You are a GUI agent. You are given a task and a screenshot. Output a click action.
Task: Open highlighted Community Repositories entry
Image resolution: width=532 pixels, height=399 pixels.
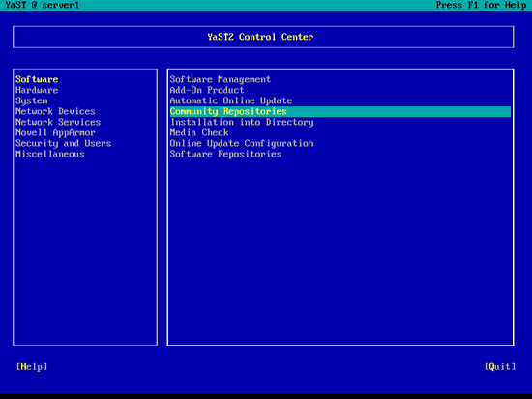click(x=340, y=111)
